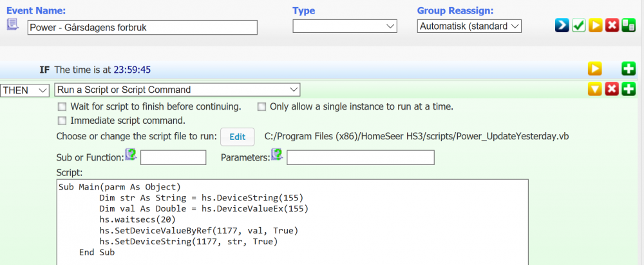Open the Sub or Function help icon
Viewport: 644px width, 265px height.
tap(131, 155)
